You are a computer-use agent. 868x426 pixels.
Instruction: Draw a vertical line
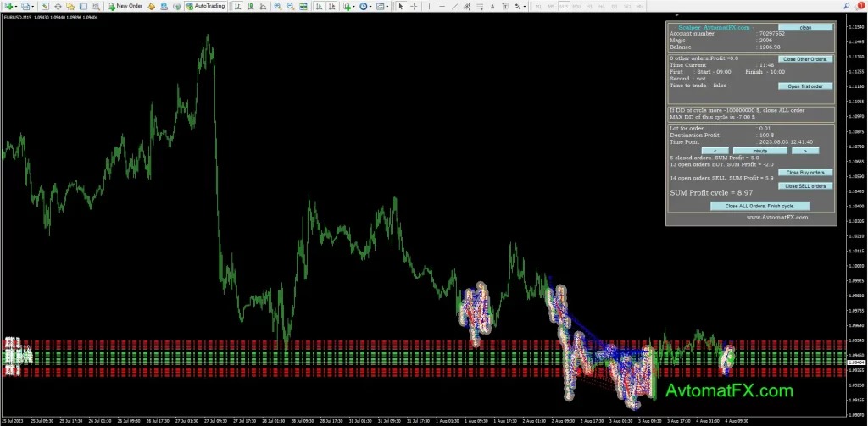(x=429, y=6)
